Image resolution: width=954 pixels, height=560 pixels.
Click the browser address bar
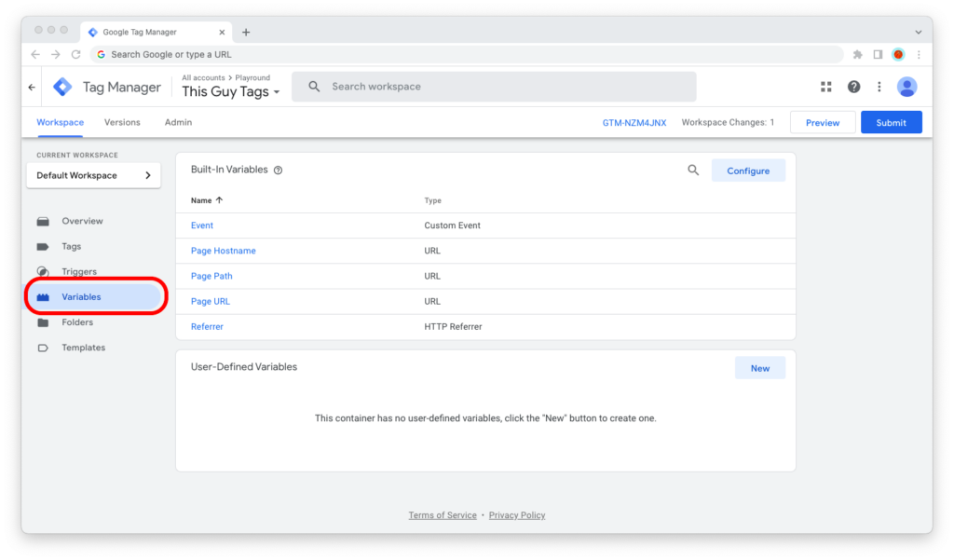467,55
